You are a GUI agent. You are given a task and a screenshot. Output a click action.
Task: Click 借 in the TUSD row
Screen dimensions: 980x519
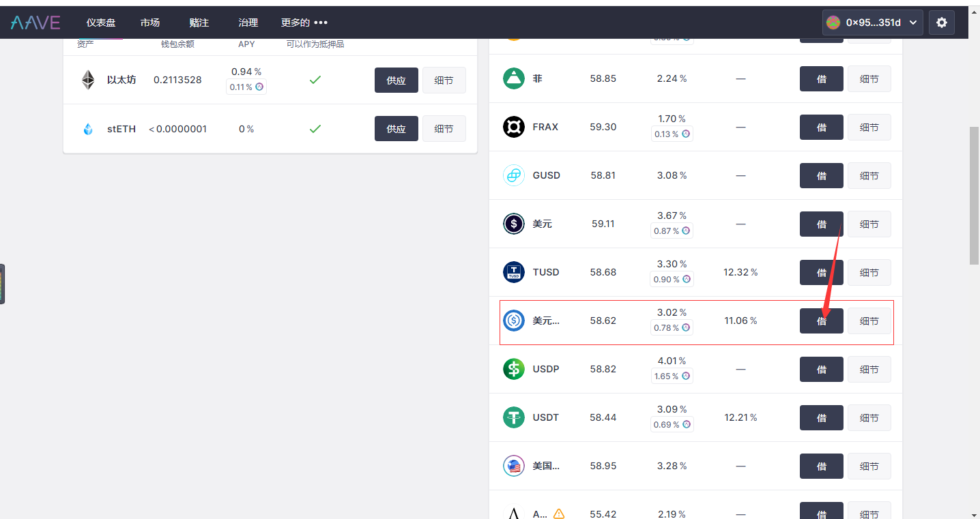pos(822,272)
